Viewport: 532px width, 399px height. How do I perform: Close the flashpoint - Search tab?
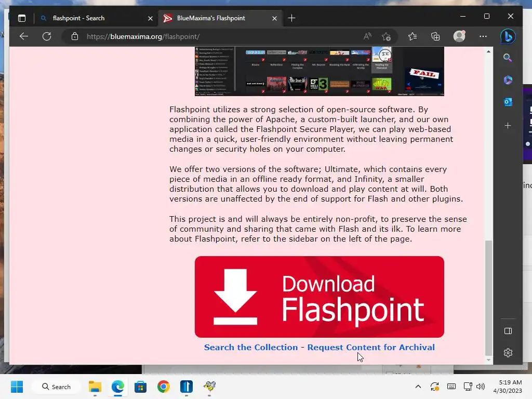150,18
